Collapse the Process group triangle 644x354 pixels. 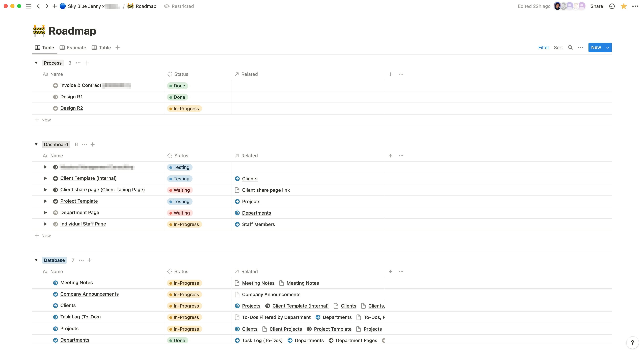pos(36,63)
